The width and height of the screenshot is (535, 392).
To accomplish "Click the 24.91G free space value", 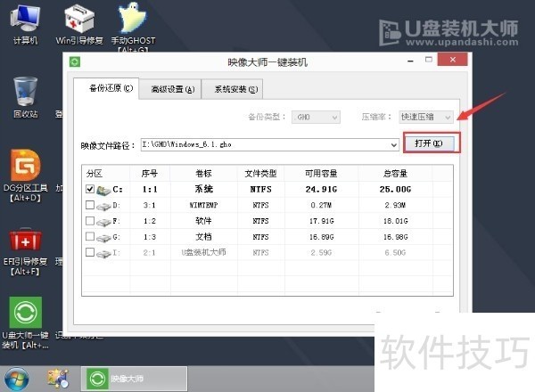I will click(x=321, y=189).
